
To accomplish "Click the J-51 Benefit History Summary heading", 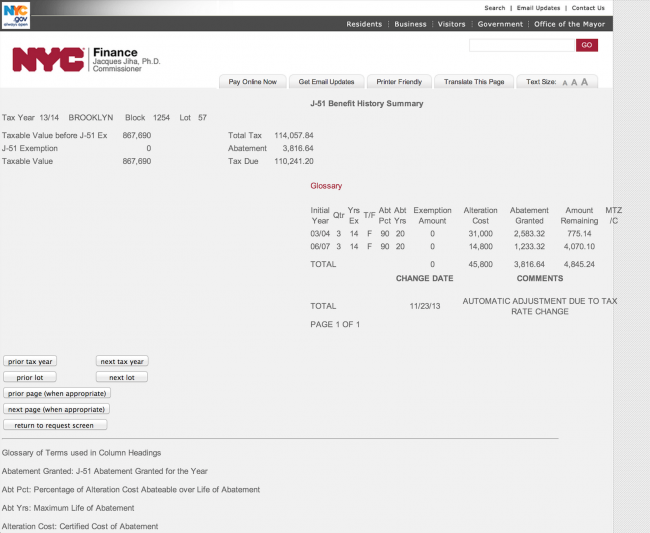I will (x=367, y=104).
